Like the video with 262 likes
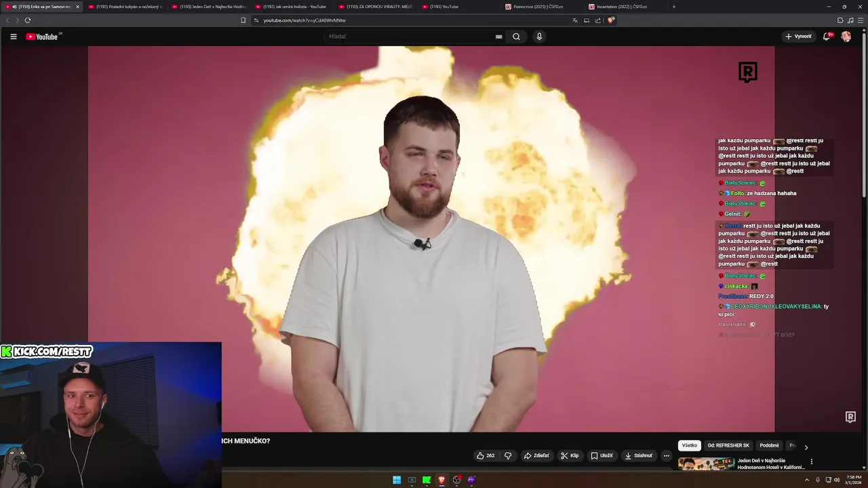 [486, 455]
